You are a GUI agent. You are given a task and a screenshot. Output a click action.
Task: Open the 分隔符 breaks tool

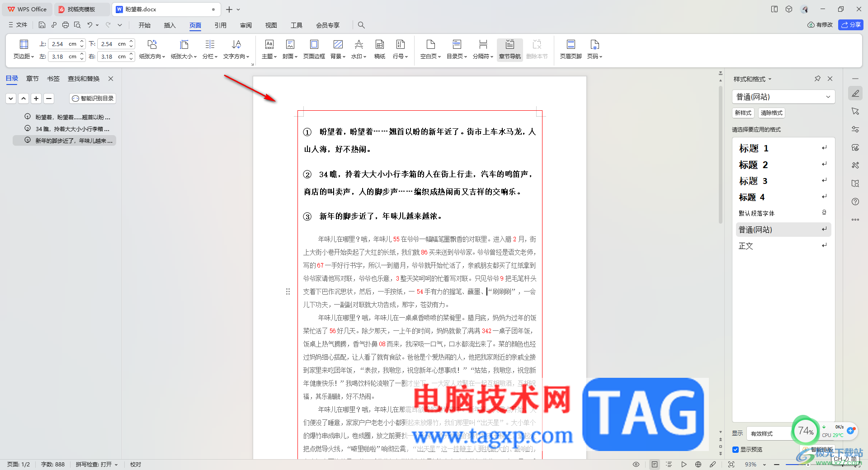click(x=483, y=49)
